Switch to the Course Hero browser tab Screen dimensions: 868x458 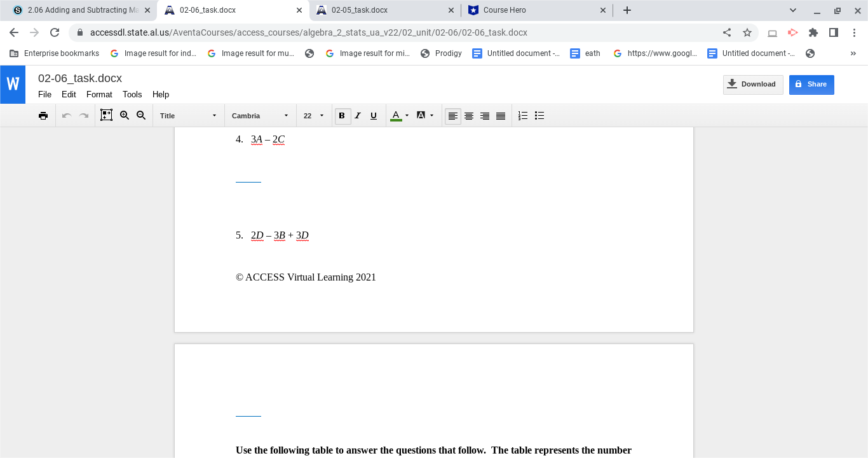click(536, 10)
